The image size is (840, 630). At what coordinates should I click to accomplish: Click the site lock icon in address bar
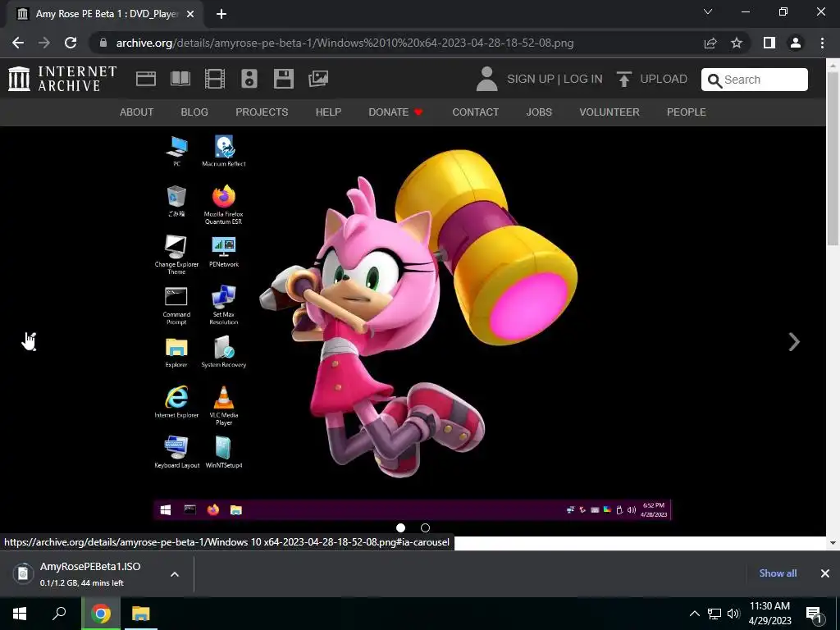(103, 43)
